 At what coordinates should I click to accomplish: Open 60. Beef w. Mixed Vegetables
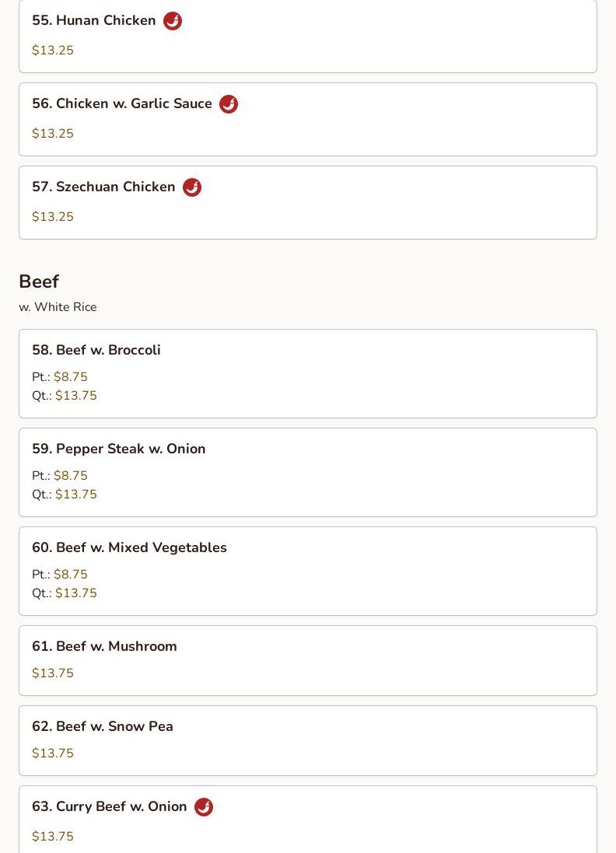[308, 572]
